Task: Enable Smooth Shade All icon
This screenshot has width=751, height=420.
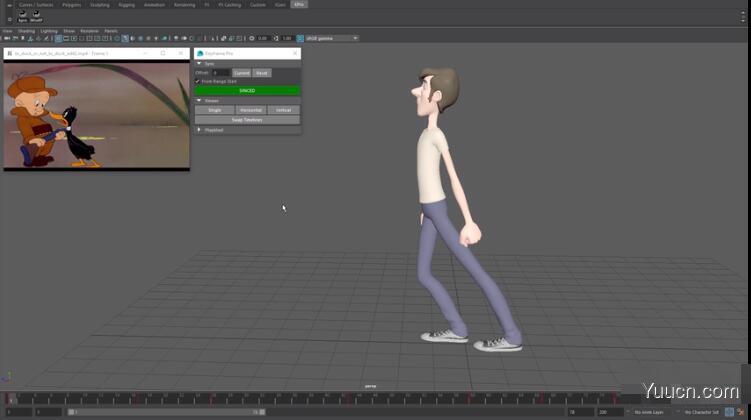Action: coord(125,38)
